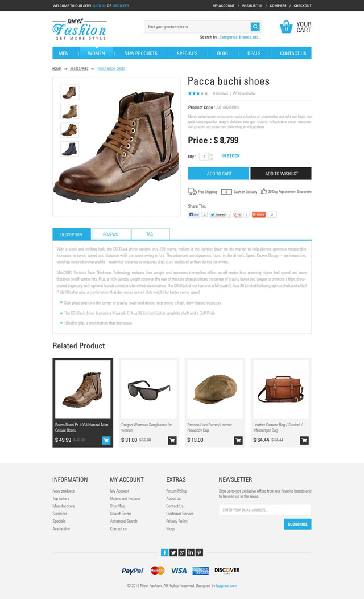Click the Add to Wishlist button
364x599 pixels.
coord(281,174)
